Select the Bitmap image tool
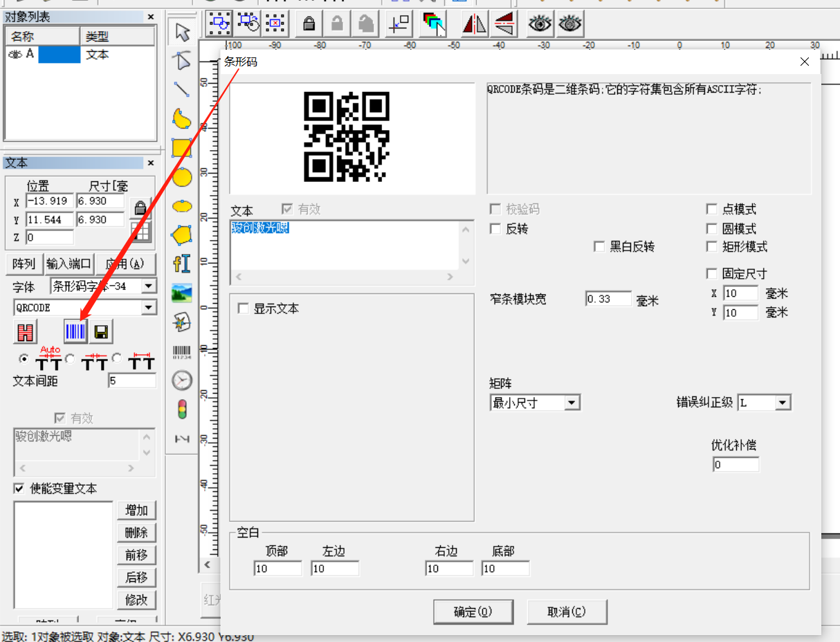Image resolution: width=840 pixels, height=642 pixels. click(x=182, y=293)
